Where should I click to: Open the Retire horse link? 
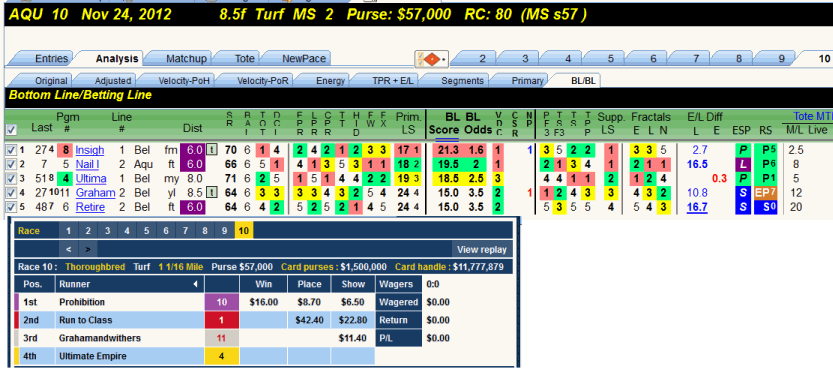click(x=89, y=208)
